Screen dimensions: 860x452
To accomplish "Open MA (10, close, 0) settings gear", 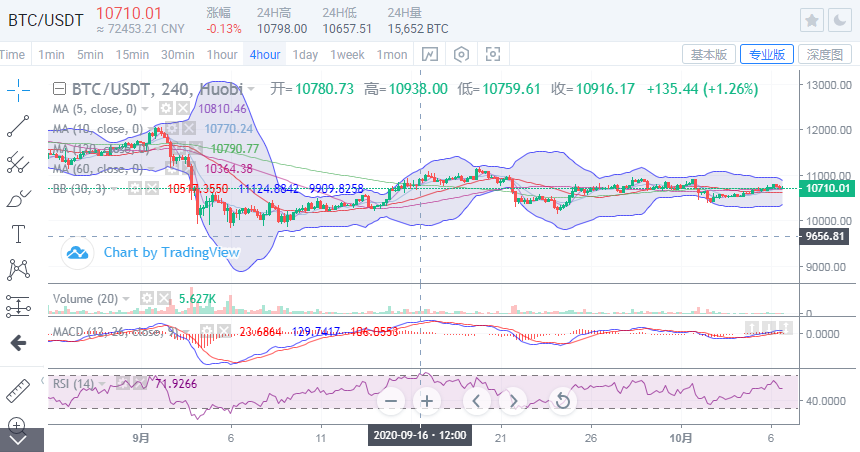I will (x=172, y=129).
